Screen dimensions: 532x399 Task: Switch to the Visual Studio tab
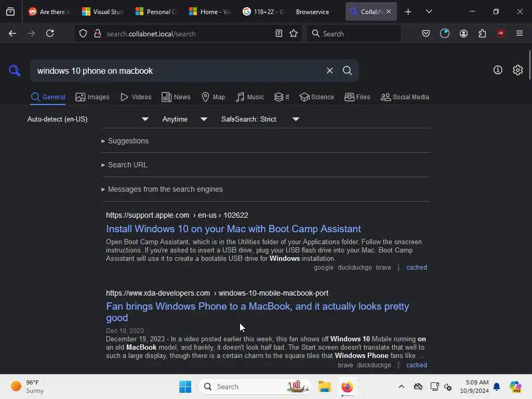point(103,11)
